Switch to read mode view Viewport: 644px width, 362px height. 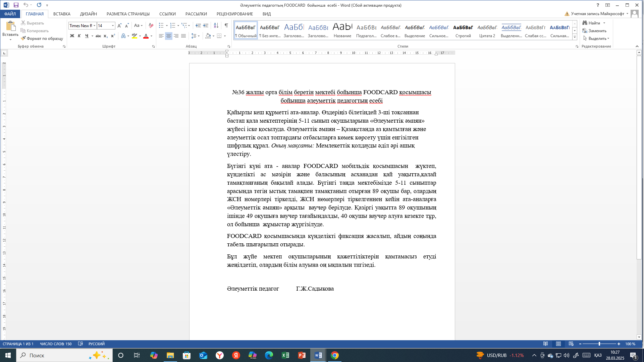(x=546, y=344)
